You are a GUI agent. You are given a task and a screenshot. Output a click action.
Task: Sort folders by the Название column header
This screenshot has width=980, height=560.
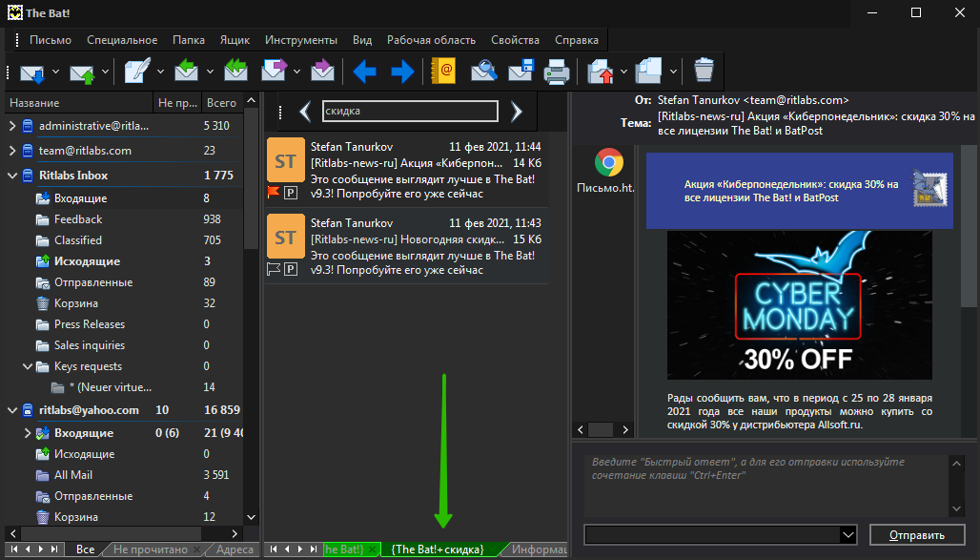[79, 103]
